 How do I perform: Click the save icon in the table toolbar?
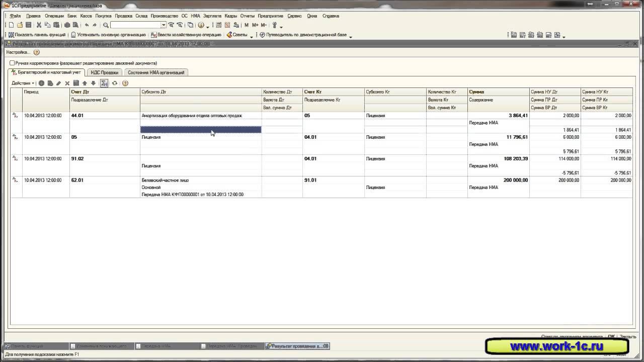pyautogui.click(x=76, y=83)
